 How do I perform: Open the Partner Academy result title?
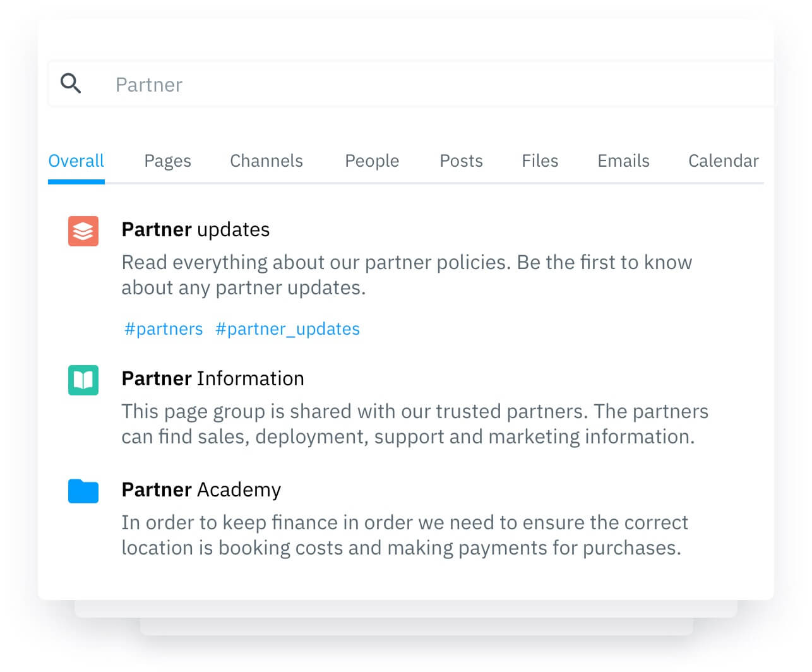pyautogui.click(x=201, y=490)
